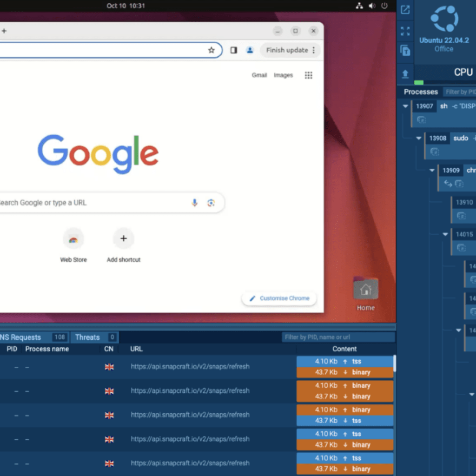Screen dimensions: 476x476
Task: Open Google apps grid icon
Action: (x=309, y=75)
